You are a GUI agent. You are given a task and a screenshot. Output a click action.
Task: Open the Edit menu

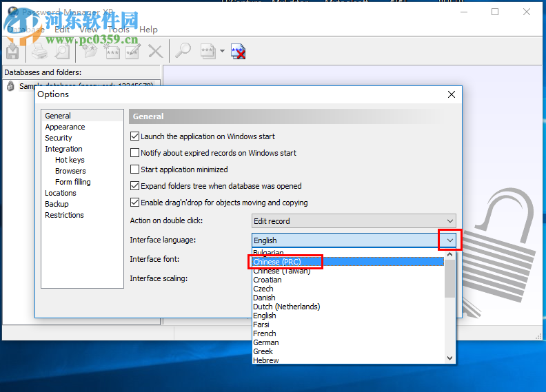[62, 30]
